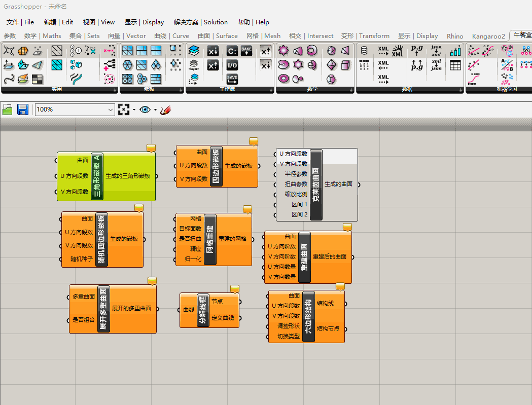Click the green open file folder icon
The width and height of the screenshot is (532, 405).
click(x=8, y=109)
